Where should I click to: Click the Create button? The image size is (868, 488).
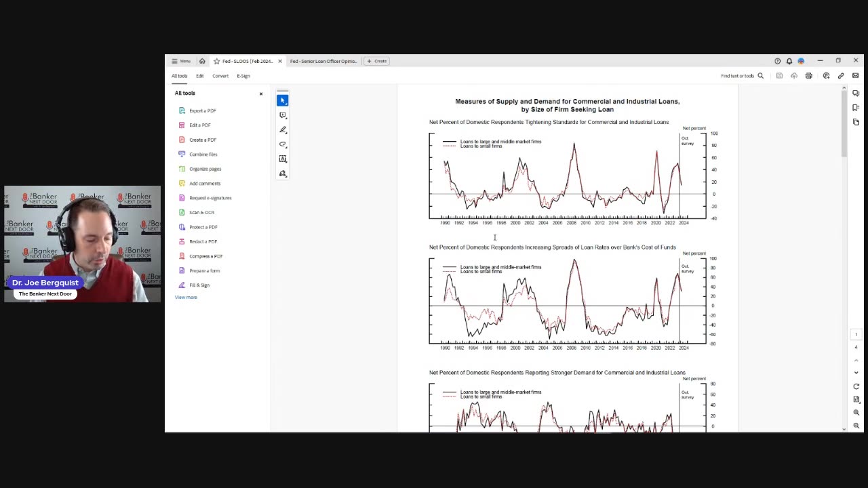[x=376, y=61]
